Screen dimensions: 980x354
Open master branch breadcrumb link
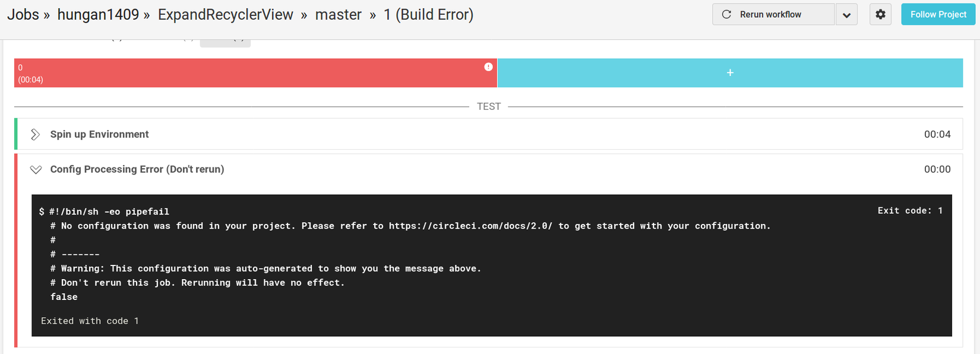pos(338,15)
